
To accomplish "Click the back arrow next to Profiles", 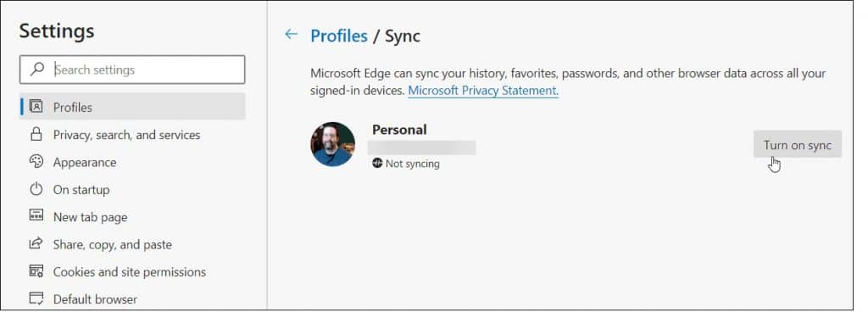I will (x=291, y=35).
